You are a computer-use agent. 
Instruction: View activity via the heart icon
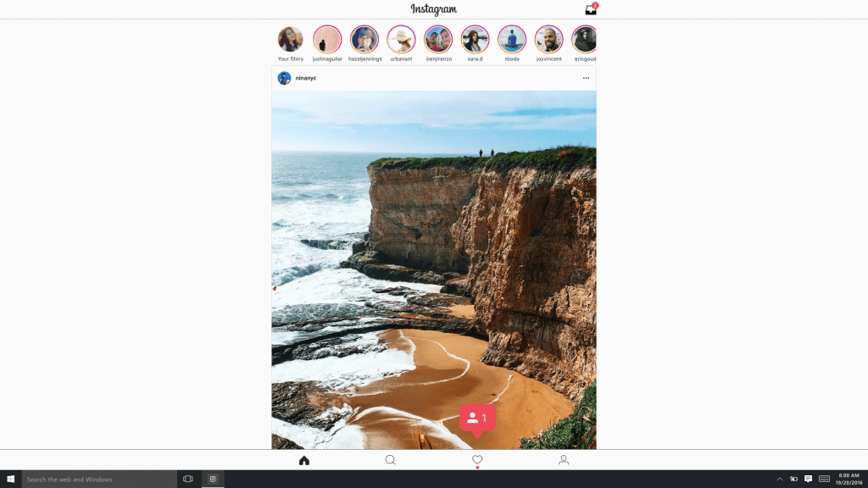click(476, 460)
